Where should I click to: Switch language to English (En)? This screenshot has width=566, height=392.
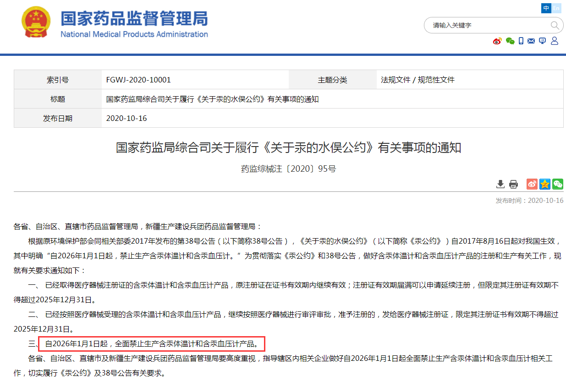(x=556, y=8)
